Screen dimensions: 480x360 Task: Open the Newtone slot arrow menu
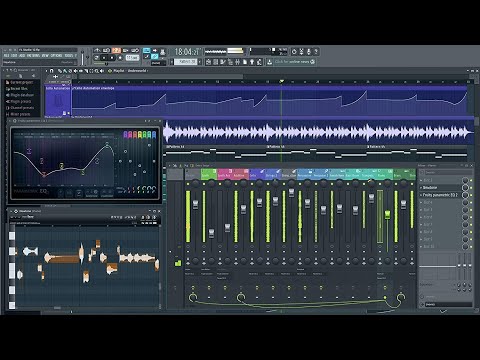421,187
